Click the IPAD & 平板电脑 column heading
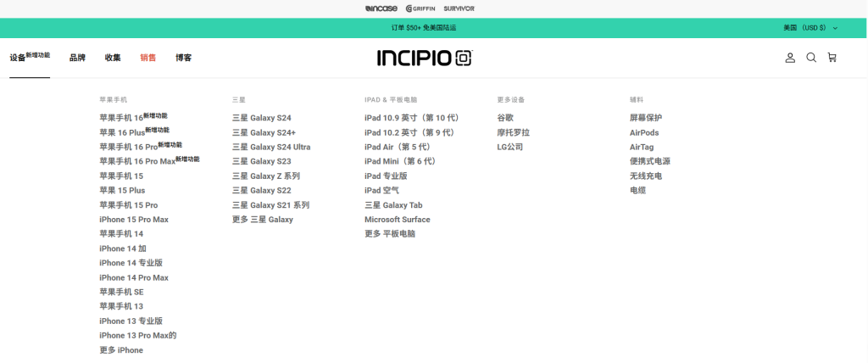The width and height of the screenshot is (868, 363). coord(391,100)
